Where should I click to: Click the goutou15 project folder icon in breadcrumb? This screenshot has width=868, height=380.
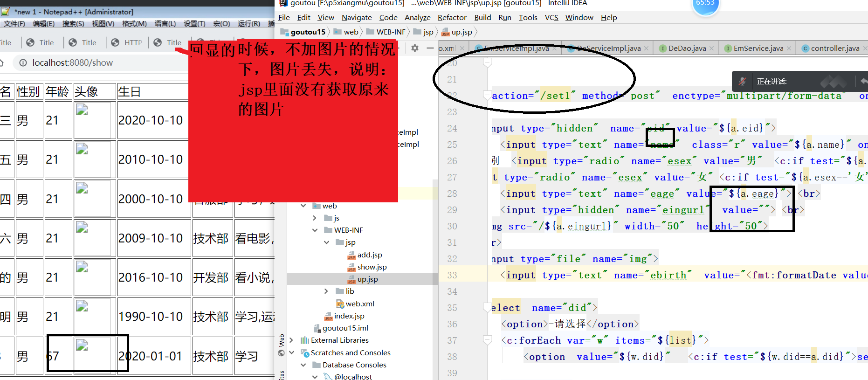[x=284, y=32]
